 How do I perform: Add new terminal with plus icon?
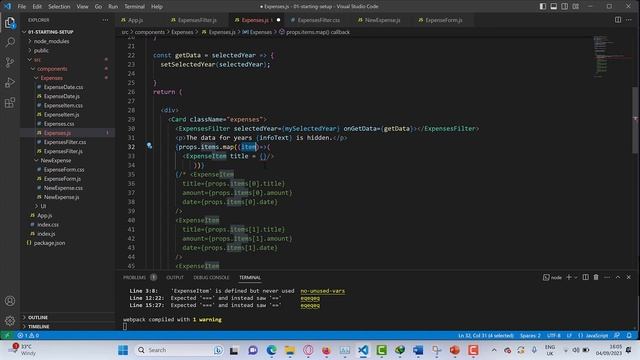point(569,277)
